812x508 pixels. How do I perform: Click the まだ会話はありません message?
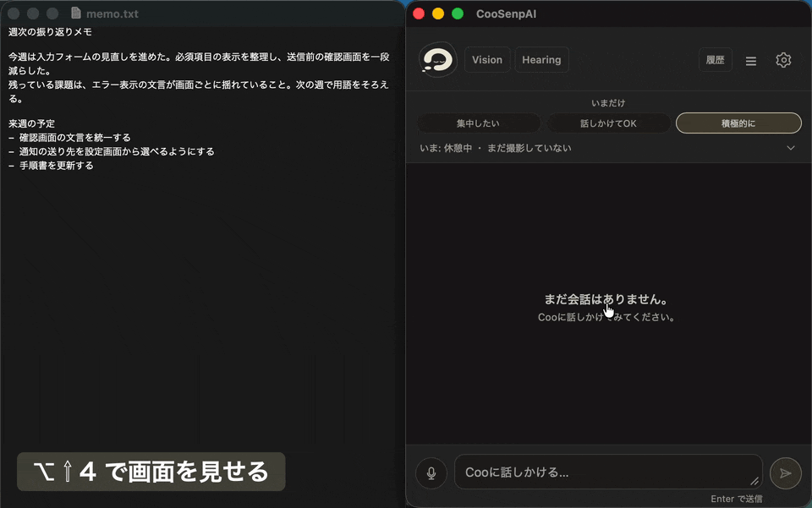(x=606, y=299)
